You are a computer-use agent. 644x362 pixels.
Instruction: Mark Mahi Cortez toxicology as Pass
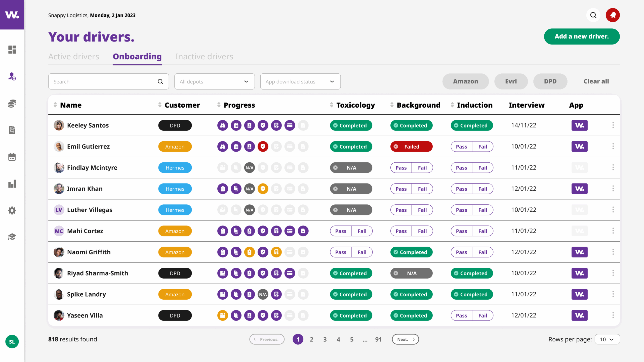click(x=341, y=231)
